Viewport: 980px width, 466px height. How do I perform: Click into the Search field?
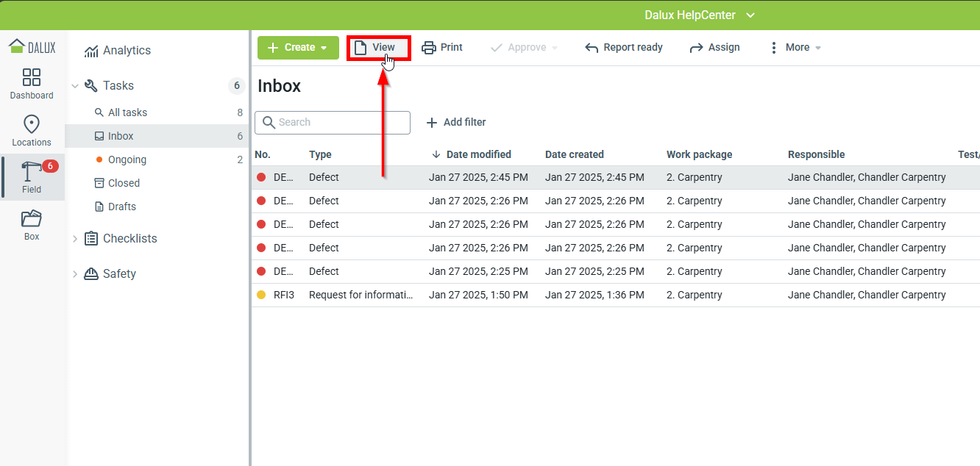[x=338, y=123]
